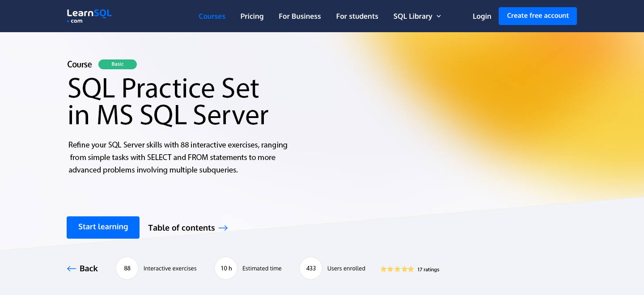Click the 10 h time circle
The image size is (644, 295).
click(x=226, y=268)
